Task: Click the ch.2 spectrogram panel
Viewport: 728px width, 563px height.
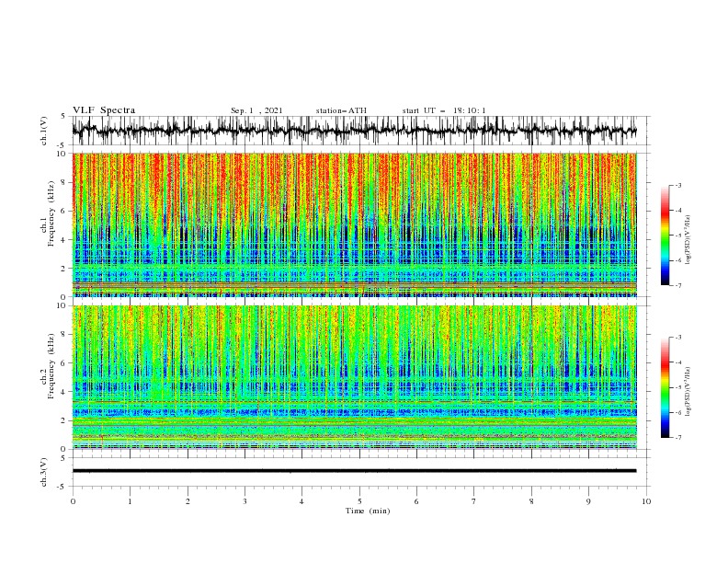Action: click(x=354, y=377)
